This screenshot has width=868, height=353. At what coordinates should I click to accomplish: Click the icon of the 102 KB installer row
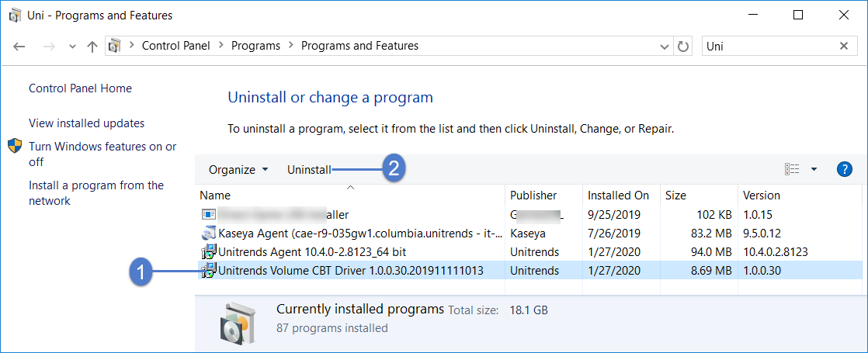[x=208, y=214]
